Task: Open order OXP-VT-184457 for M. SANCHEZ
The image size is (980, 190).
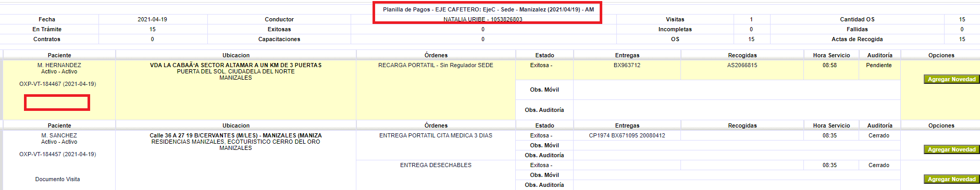Action: click(x=58, y=154)
